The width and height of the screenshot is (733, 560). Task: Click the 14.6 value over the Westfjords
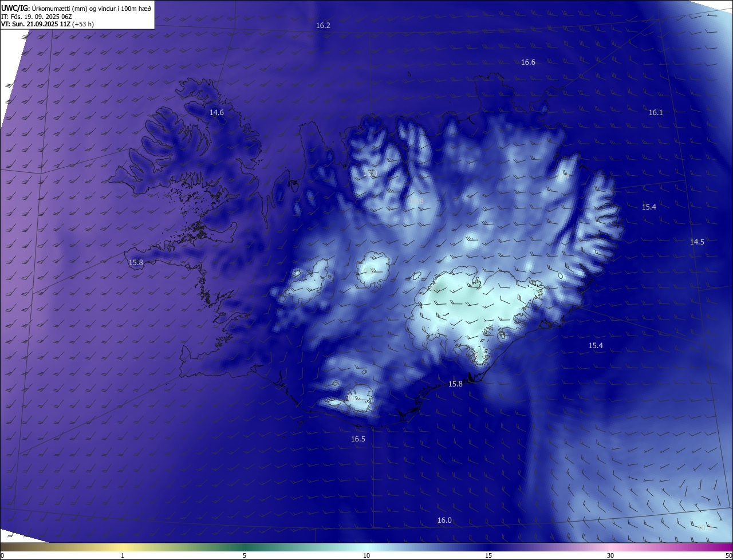pyautogui.click(x=216, y=113)
